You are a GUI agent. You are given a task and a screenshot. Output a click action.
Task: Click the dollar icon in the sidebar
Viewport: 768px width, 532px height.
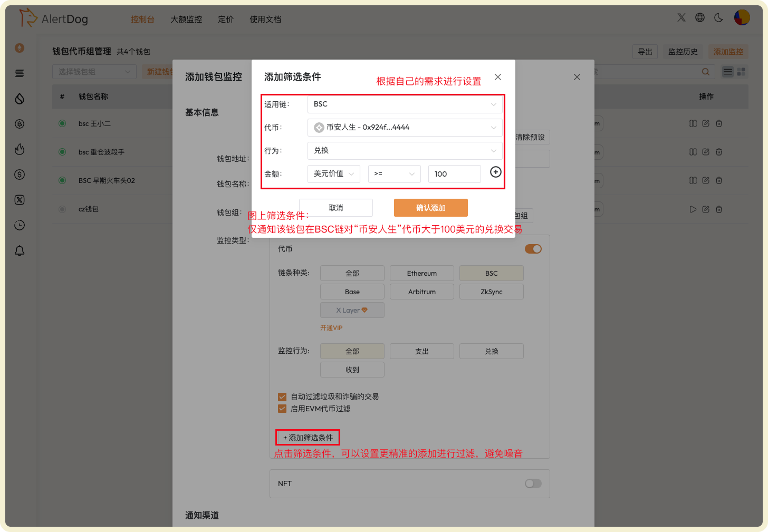[x=20, y=175]
